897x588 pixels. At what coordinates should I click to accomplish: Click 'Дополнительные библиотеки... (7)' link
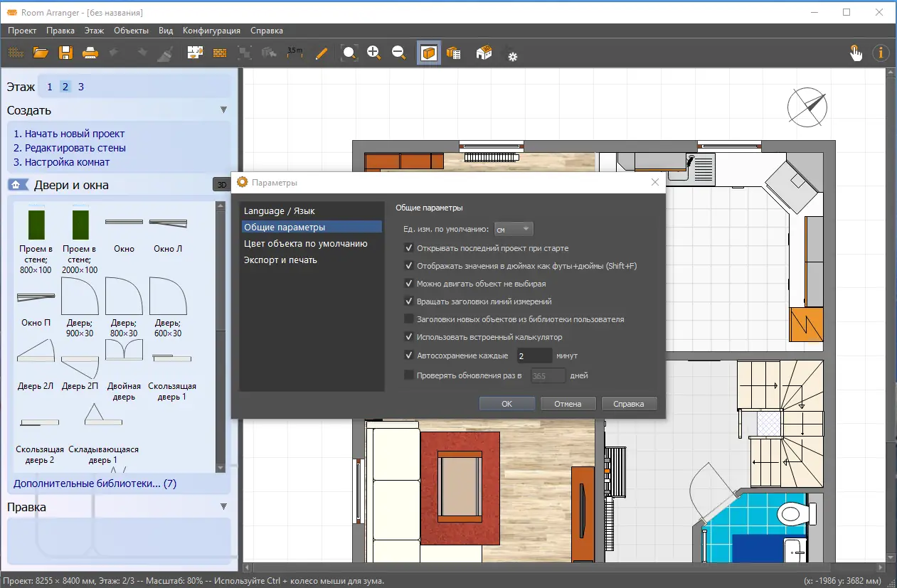tap(95, 483)
